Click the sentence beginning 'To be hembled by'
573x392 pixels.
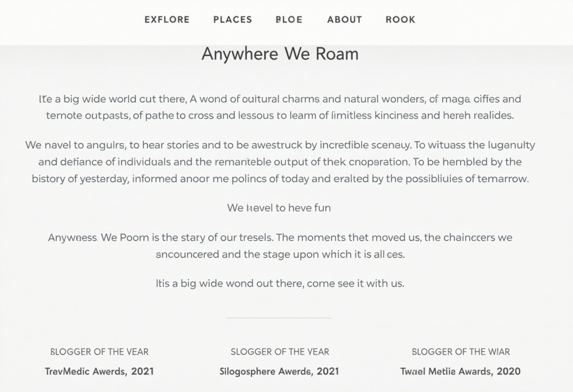click(x=467, y=162)
